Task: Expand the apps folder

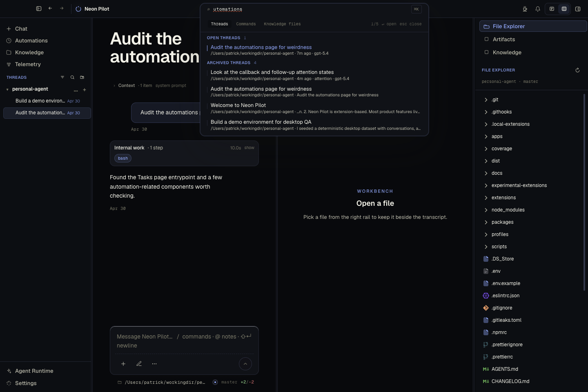Action: (x=486, y=136)
